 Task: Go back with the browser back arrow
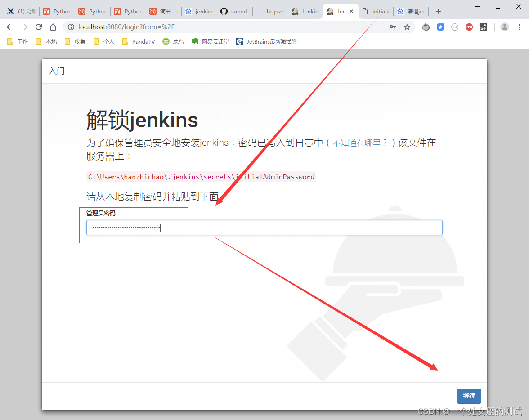[x=10, y=27]
